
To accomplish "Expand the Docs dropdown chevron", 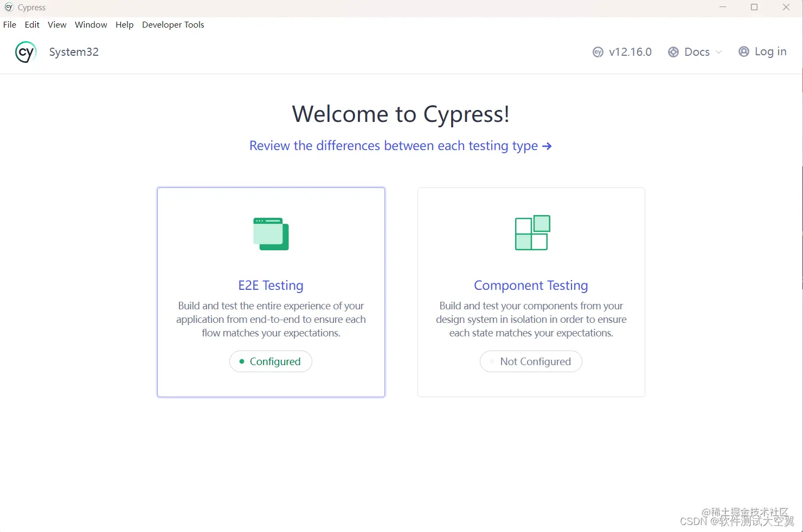I will 719,52.
